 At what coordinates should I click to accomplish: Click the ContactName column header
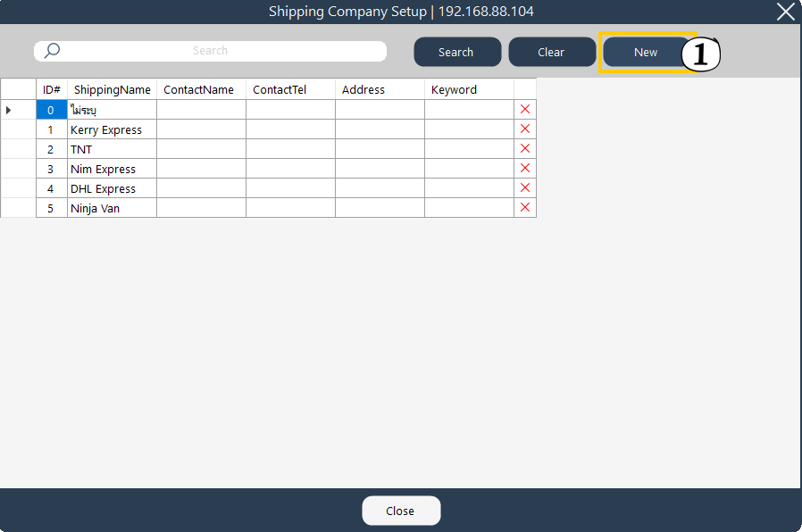click(x=201, y=89)
